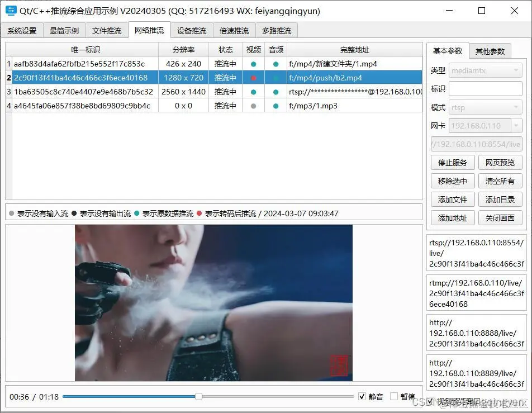Click 清空所有 to clear all streams
532x413 pixels.
point(500,181)
